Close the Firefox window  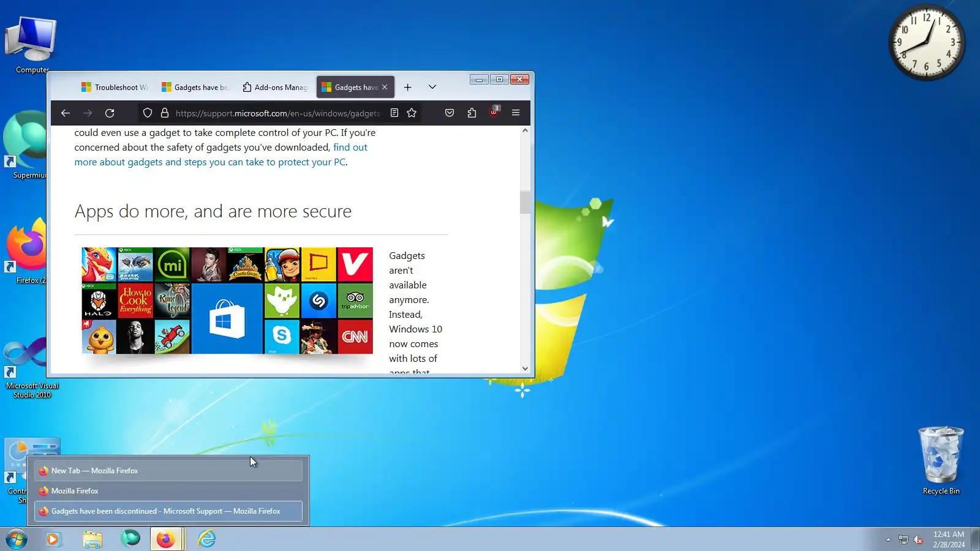pyautogui.click(x=519, y=80)
